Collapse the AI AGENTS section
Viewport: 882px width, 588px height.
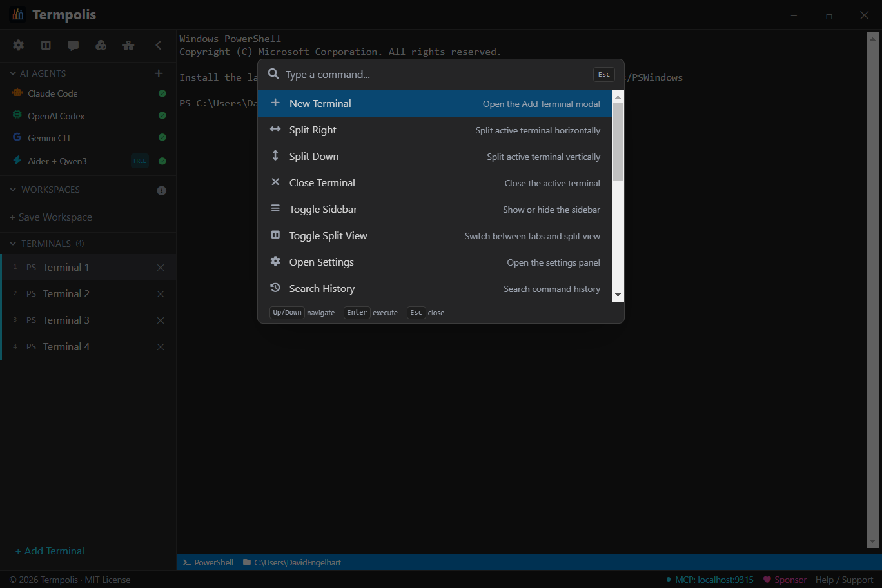(12, 73)
